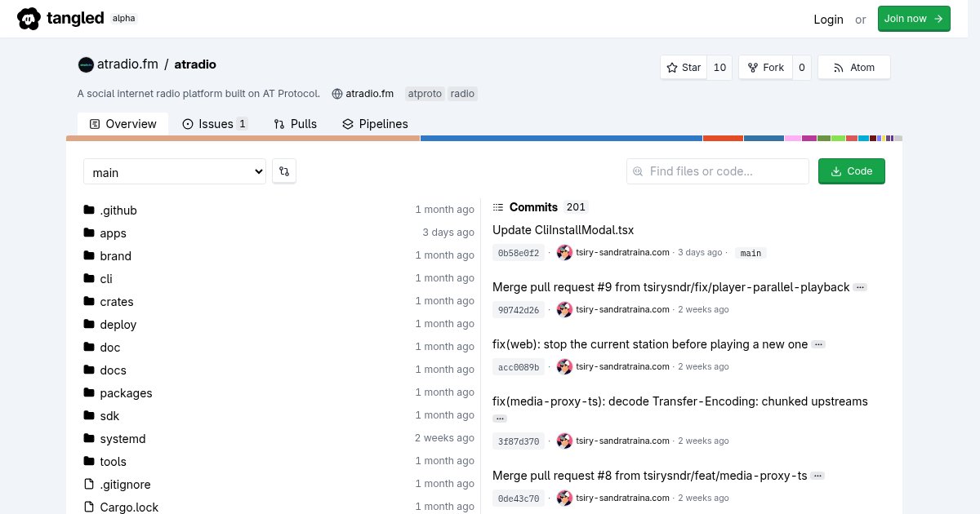Click the Find files or code input
This screenshot has height=514, width=980.
[718, 171]
